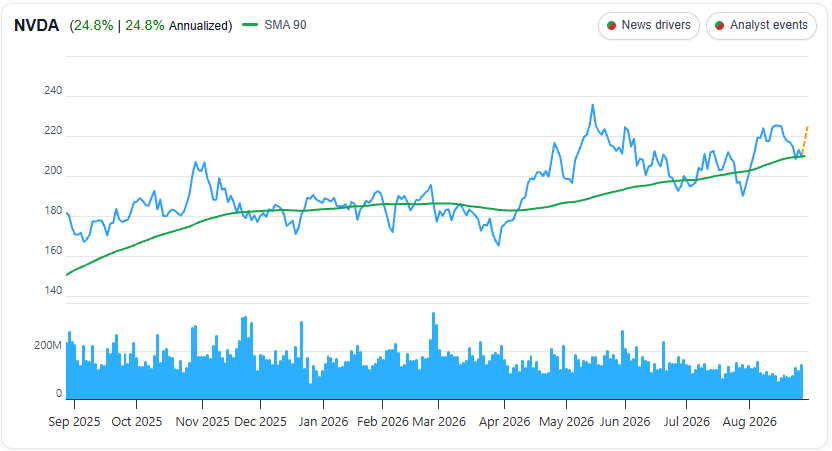Click the 24.8% Annualized return text
Viewport: 832px width, 451px height.
177,25
